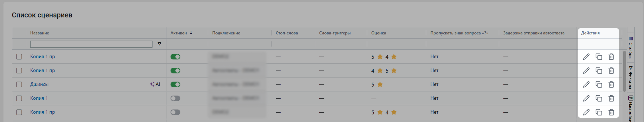
Task: Turn off the active toggle for Джинсы
Action: tap(175, 84)
